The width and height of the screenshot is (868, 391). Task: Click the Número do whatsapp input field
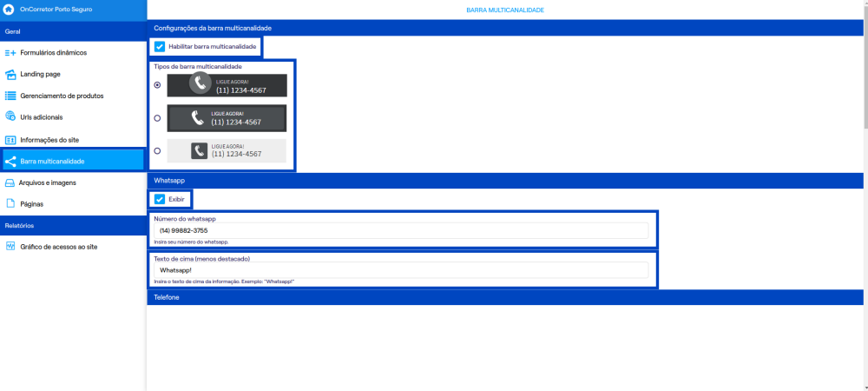coord(401,230)
